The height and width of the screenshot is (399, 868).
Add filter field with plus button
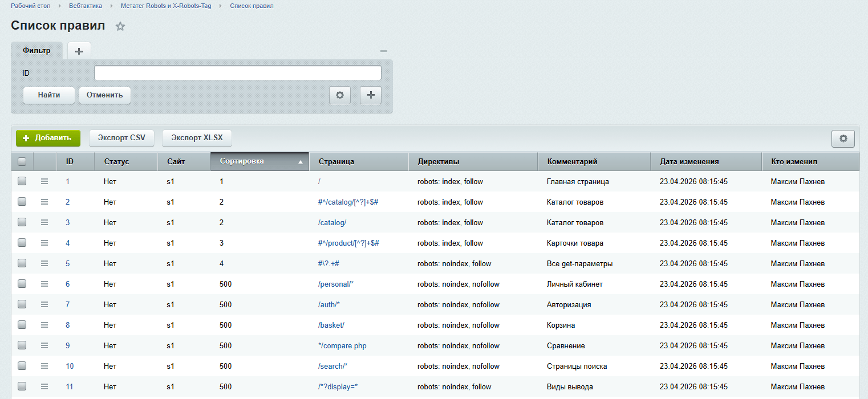point(371,95)
